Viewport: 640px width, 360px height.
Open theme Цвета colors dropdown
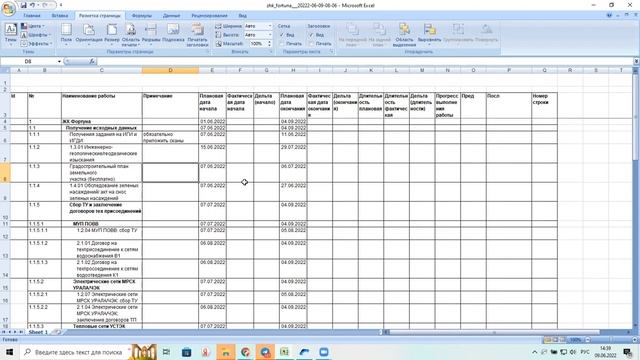click(x=34, y=26)
